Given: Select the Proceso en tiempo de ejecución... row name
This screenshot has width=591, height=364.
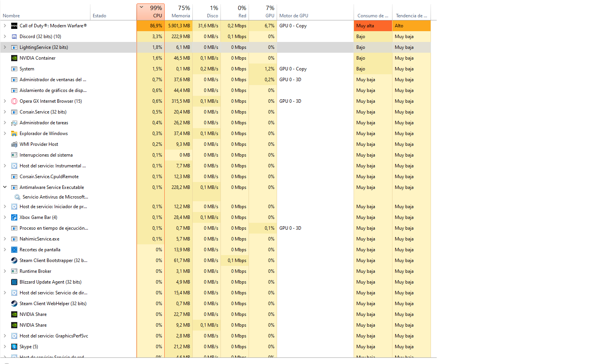Looking at the screenshot, I should click(x=54, y=228).
